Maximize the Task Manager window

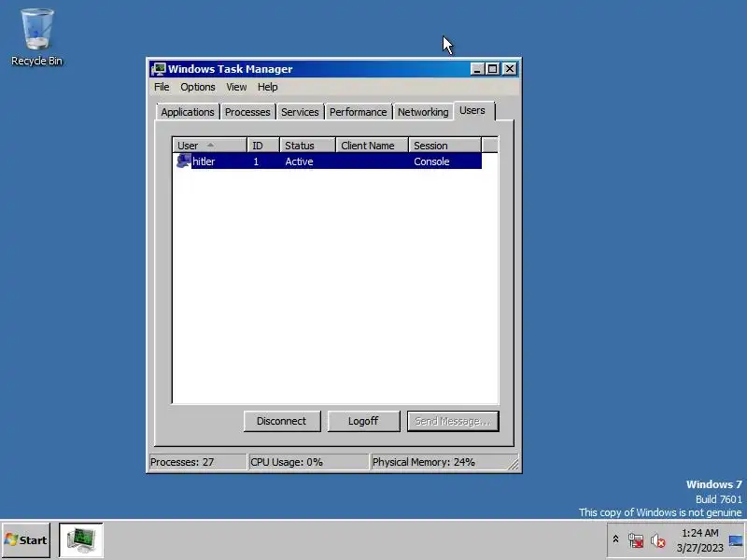click(493, 69)
